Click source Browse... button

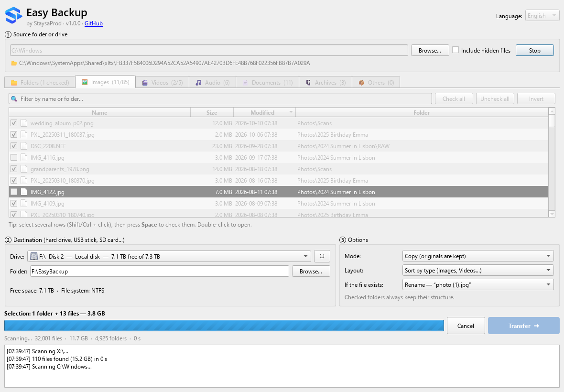tap(430, 50)
